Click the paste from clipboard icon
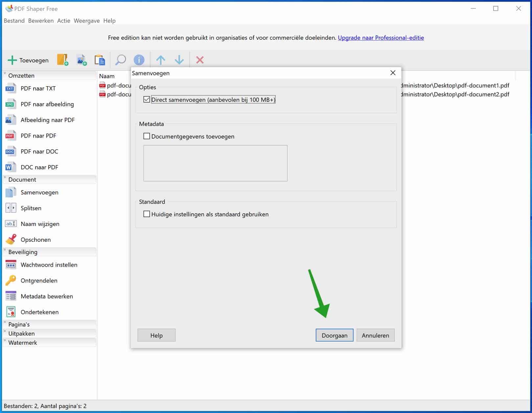The width and height of the screenshot is (532, 413). [x=100, y=60]
